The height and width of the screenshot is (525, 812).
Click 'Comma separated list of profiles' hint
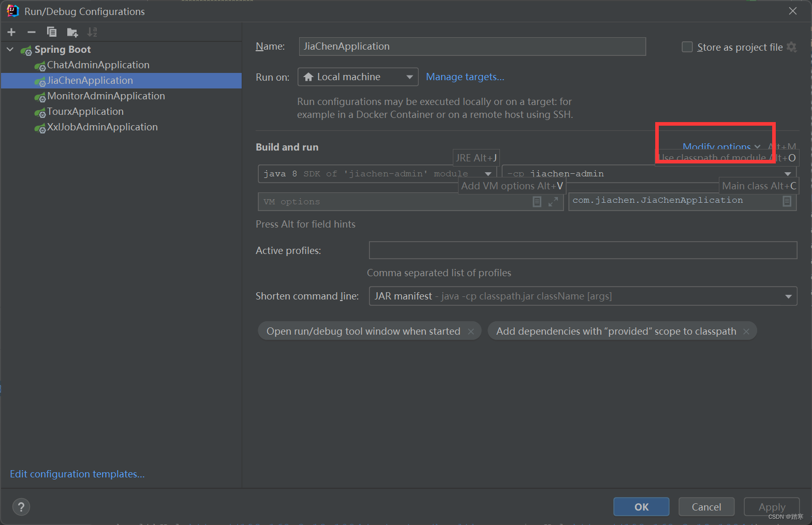[439, 273]
